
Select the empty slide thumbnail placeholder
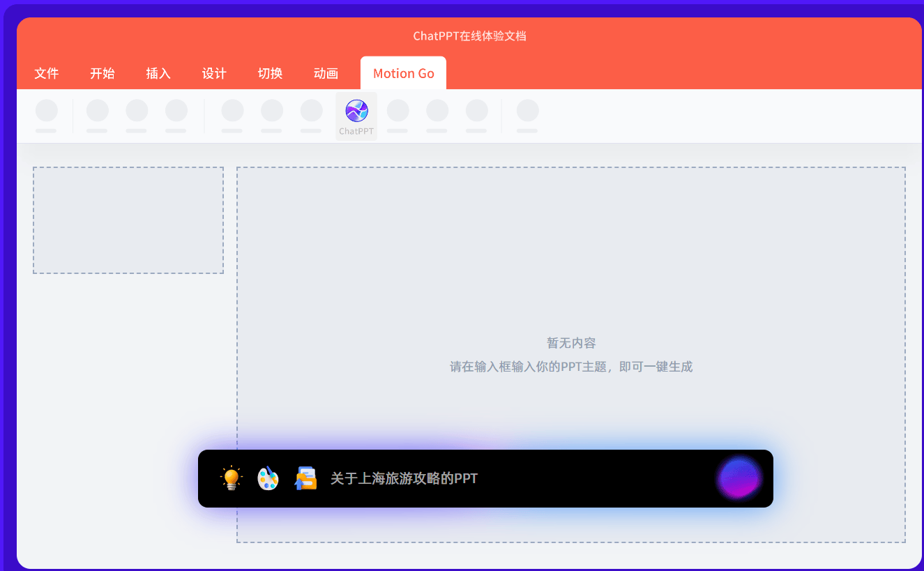coord(128,220)
